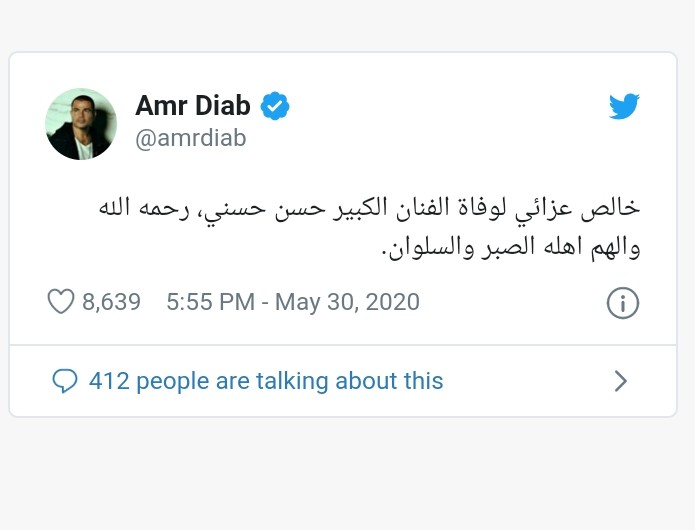
Task: Click the word والسلوان ending the tweet
Action: click(429, 248)
